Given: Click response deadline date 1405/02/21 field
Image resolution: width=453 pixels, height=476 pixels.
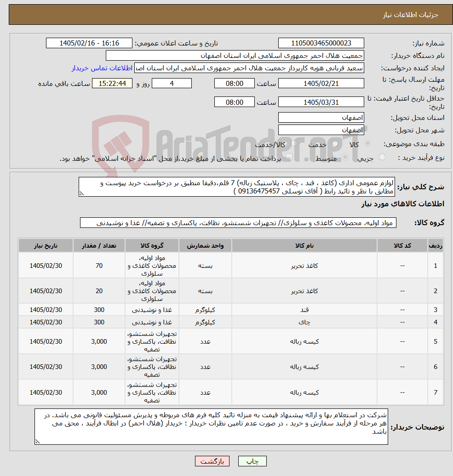Looking at the screenshot, I should click(x=321, y=84).
